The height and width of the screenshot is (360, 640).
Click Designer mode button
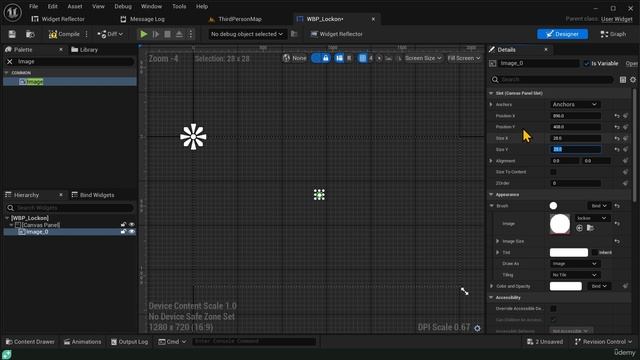click(x=562, y=34)
